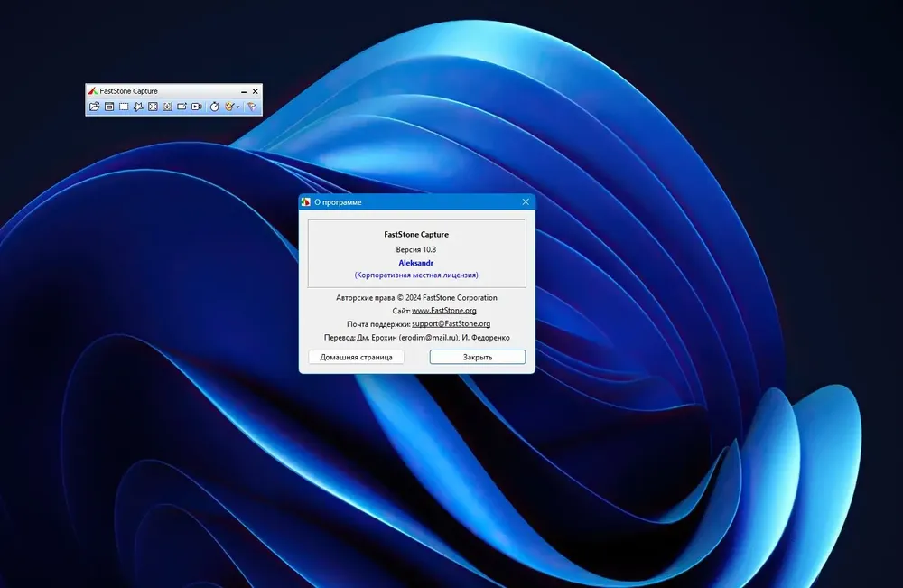
Task: Open the Settings icon at toolbar end
Action: (252, 107)
